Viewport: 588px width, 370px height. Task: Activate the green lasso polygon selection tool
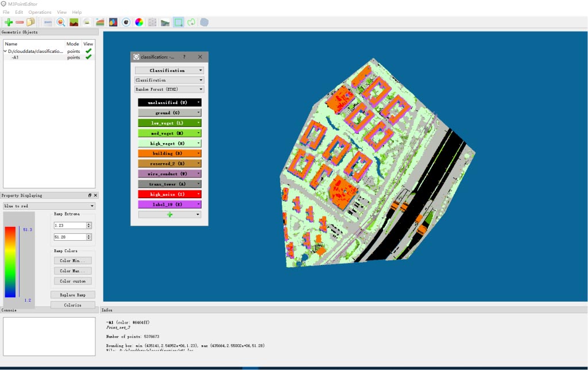tap(191, 22)
